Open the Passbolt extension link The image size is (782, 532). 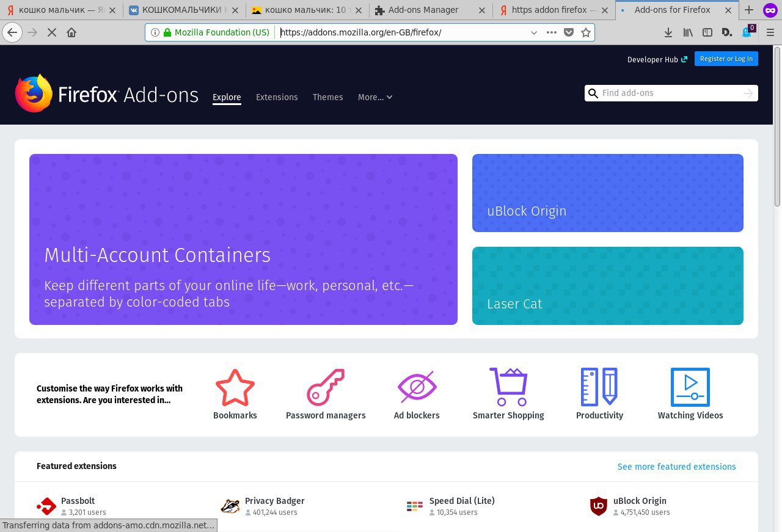78,501
